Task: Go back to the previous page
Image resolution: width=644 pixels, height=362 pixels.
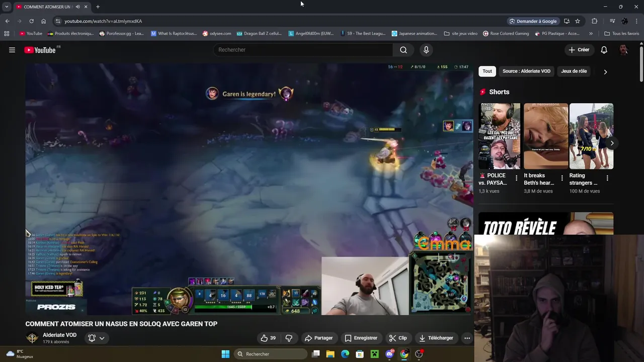Action: pos(7,21)
